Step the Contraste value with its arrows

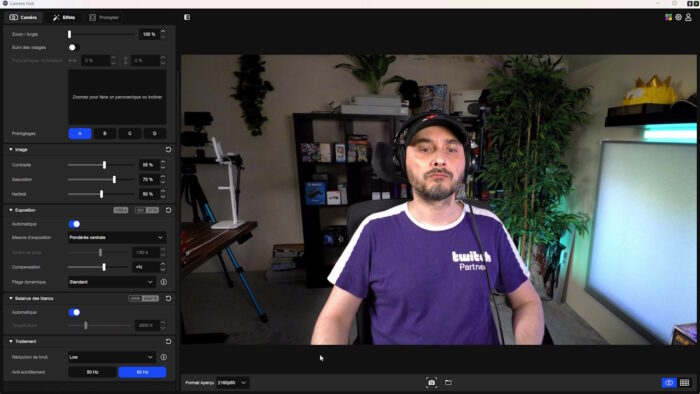click(163, 165)
